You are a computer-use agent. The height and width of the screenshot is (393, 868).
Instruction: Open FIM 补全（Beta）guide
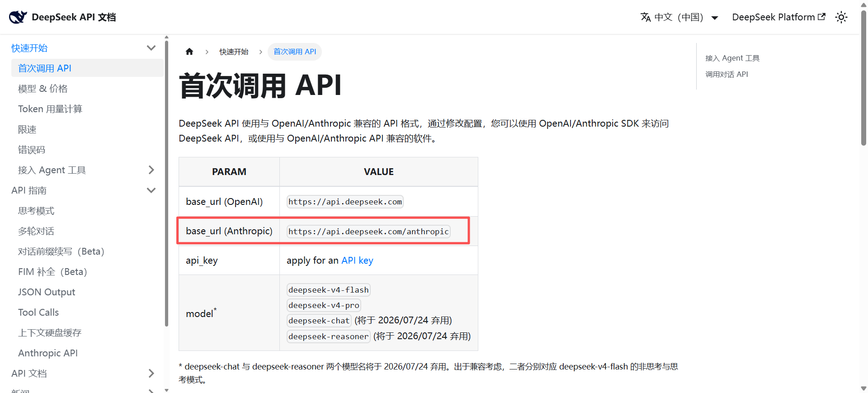click(x=53, y=272)
